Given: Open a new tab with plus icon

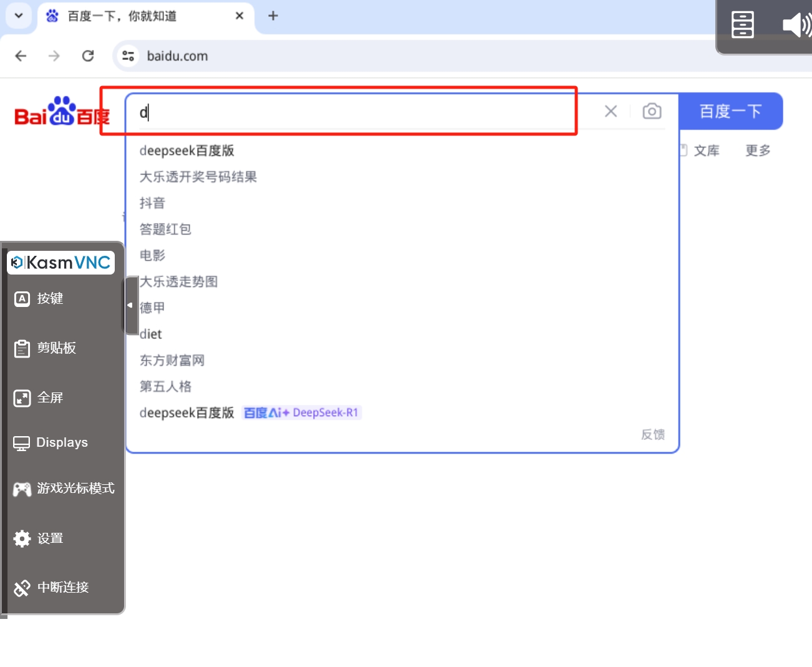Looking at the screenshot, I should tap(273, 16).
